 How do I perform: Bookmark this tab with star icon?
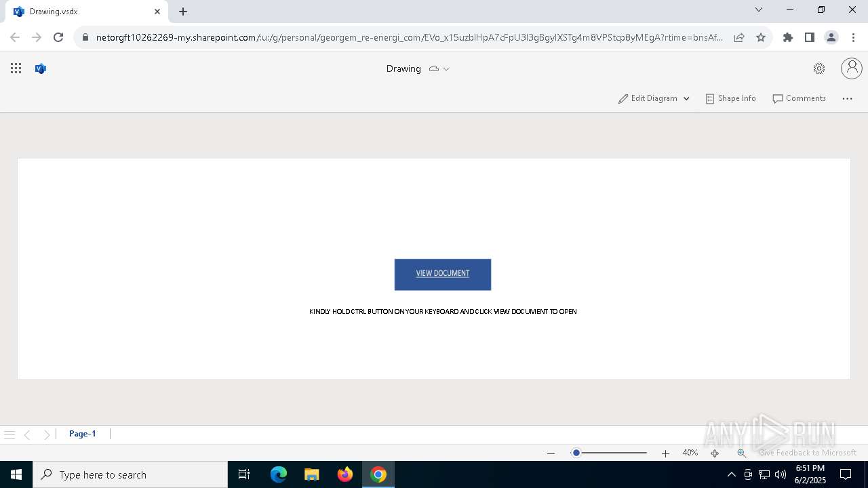click(761, 37)
